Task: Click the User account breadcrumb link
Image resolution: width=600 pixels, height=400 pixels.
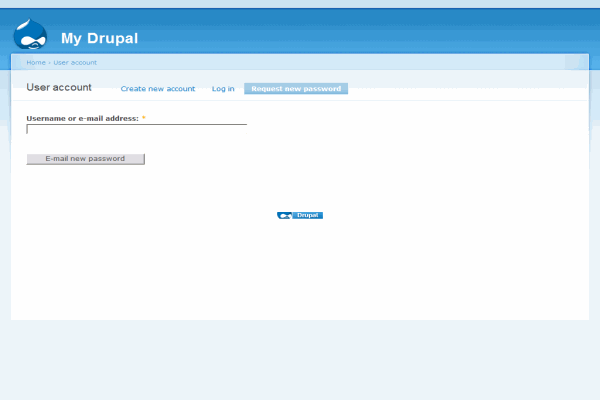Action: click(76, 62)
